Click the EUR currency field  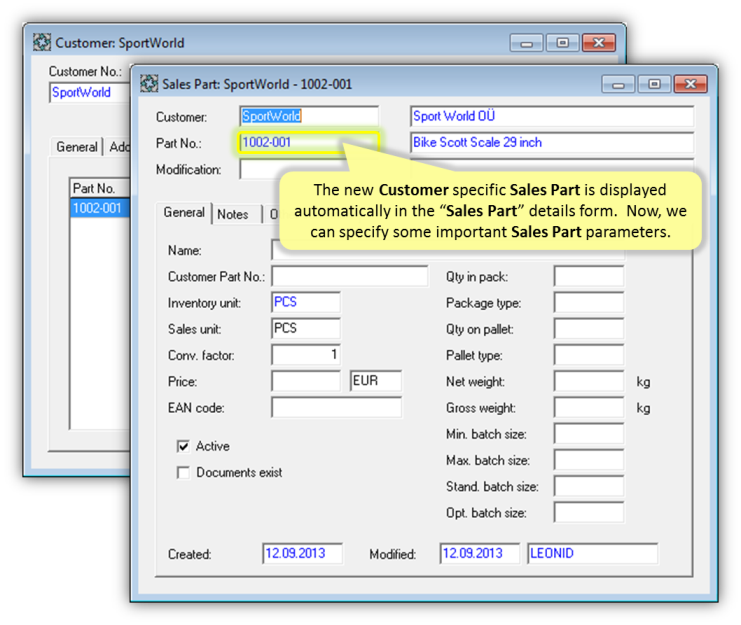[x=376, y=381]
